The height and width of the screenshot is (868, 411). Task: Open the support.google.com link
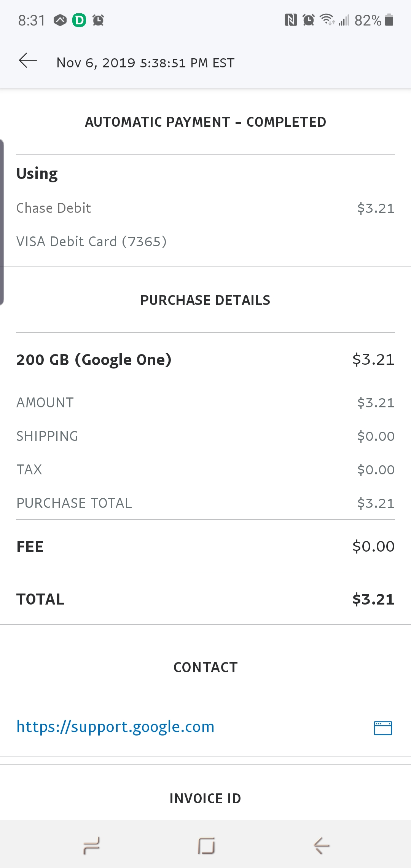pyautogui.click(x=115, y=727)
